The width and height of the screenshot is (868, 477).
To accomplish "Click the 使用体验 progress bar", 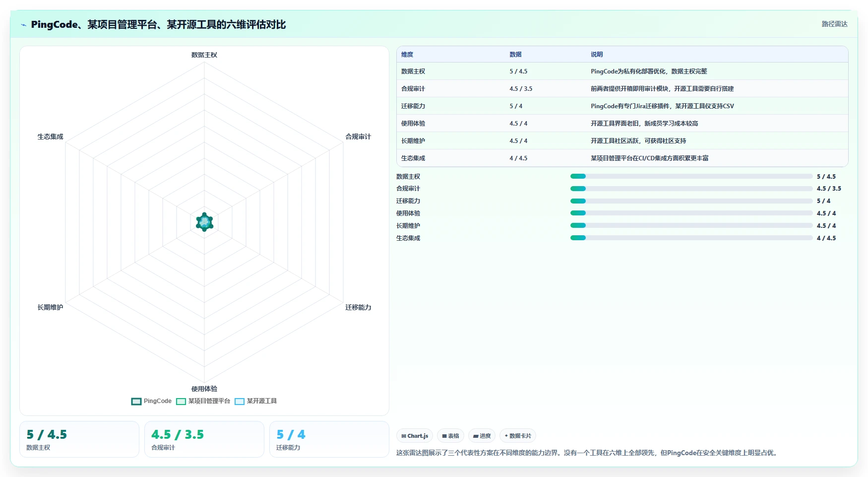I will click(x=691, y=213).
